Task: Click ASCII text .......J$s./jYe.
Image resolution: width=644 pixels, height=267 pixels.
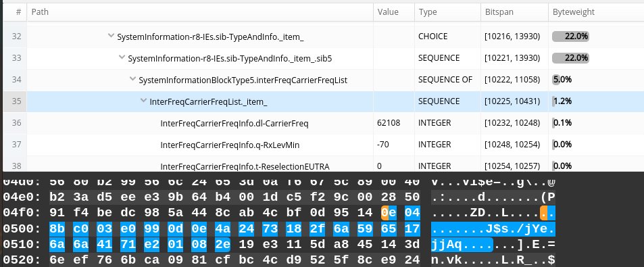Action: pyautogui.click(x=493, y=228)
